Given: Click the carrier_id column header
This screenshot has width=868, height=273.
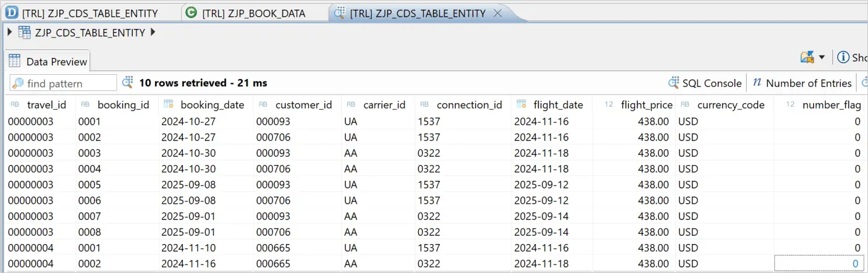Looking at the screenshot, I should (378, 104).
